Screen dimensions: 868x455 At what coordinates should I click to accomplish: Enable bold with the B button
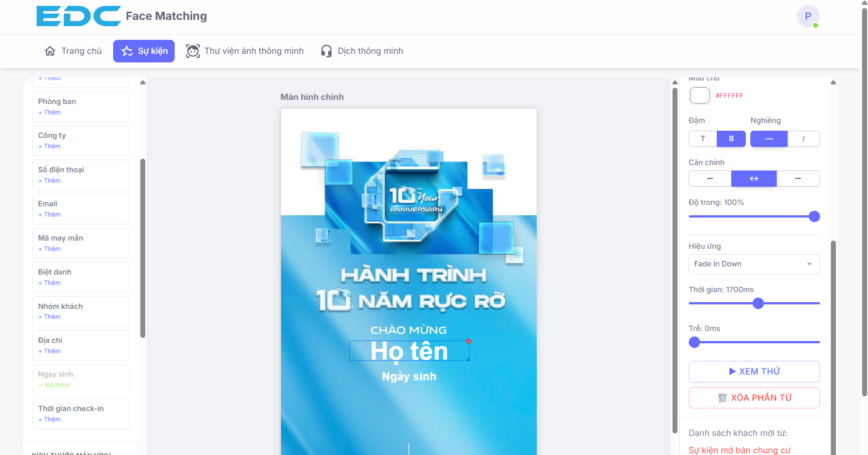731,139
